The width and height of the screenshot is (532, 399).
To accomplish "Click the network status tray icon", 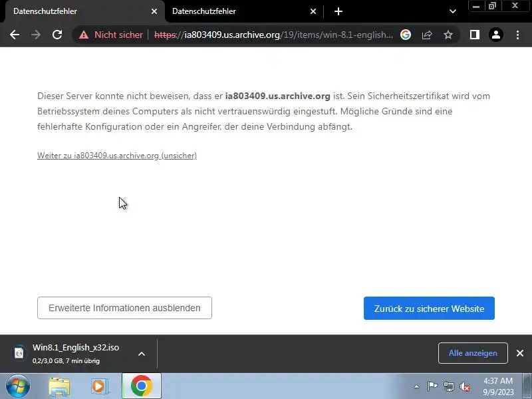I will tap(448, 386).
